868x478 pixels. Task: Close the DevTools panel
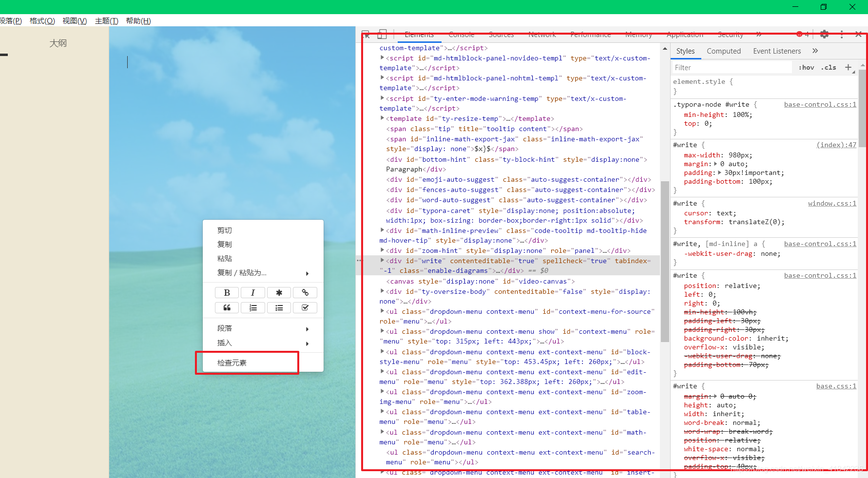(x=858, y=34)
